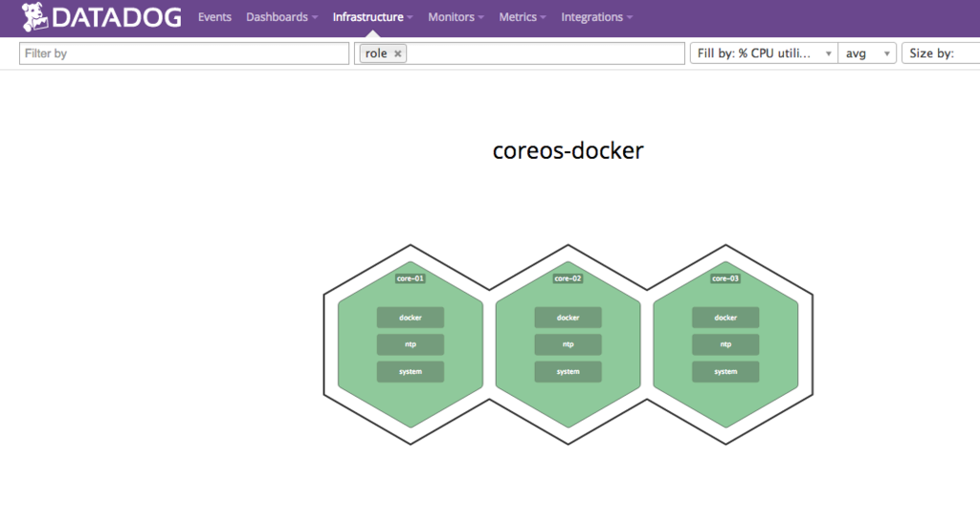The height and width of the screenshot is (528, 980).
Task: Select the core-03 host label
Action: pos(725,278)
